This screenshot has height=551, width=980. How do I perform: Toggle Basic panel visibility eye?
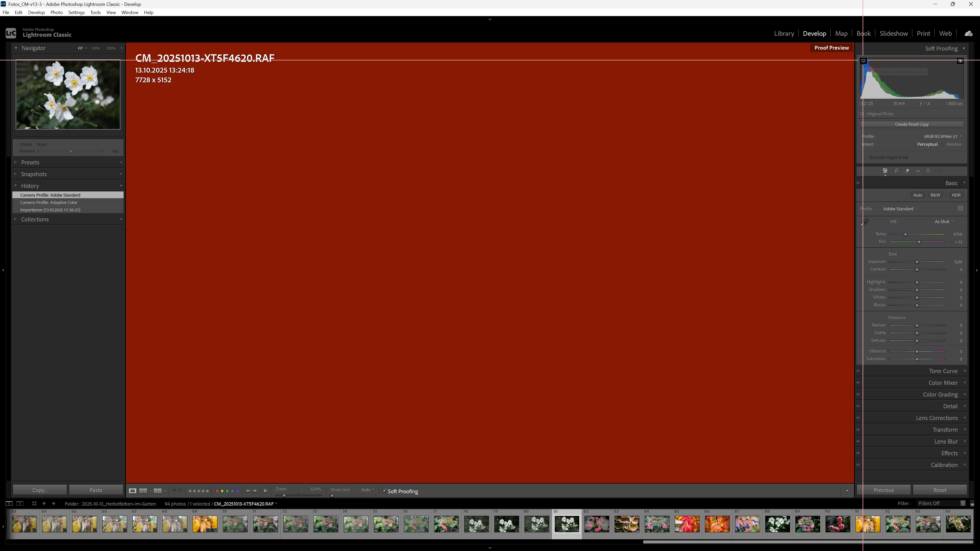pos(858,183)
